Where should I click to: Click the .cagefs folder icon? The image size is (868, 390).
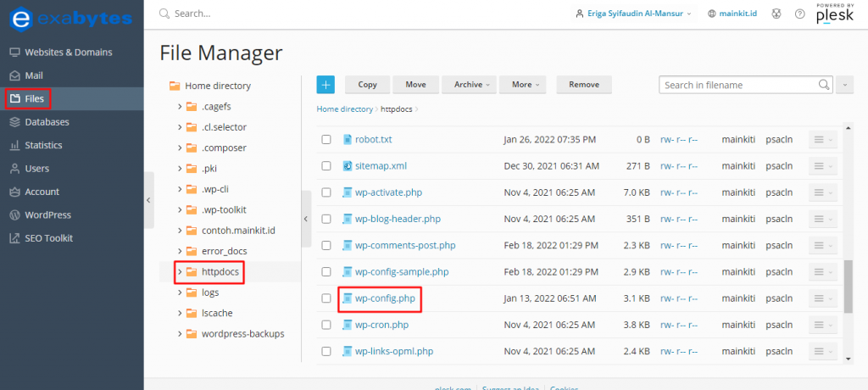pyautogui.click(x=192, y=106)
